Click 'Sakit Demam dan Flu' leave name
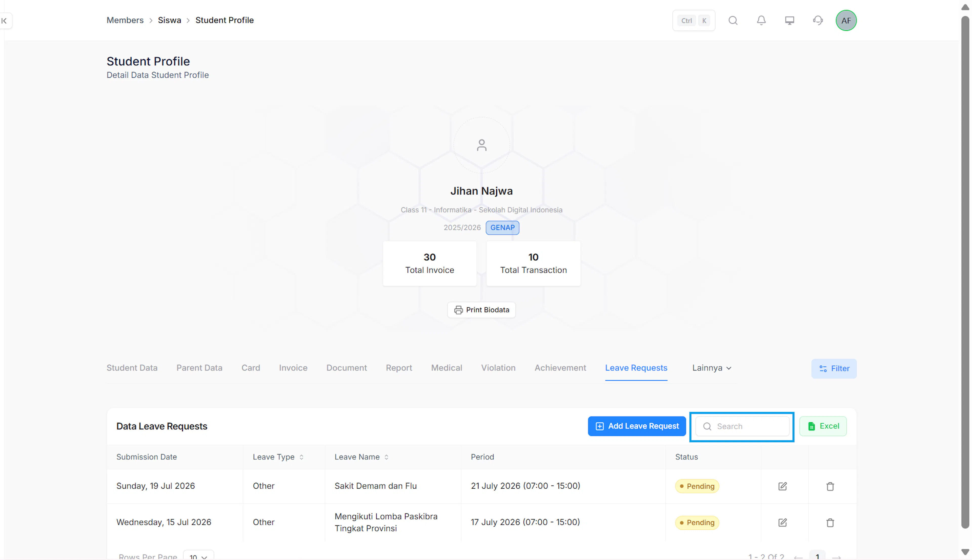Screen dimensions: 972x560 click(375, 486)
